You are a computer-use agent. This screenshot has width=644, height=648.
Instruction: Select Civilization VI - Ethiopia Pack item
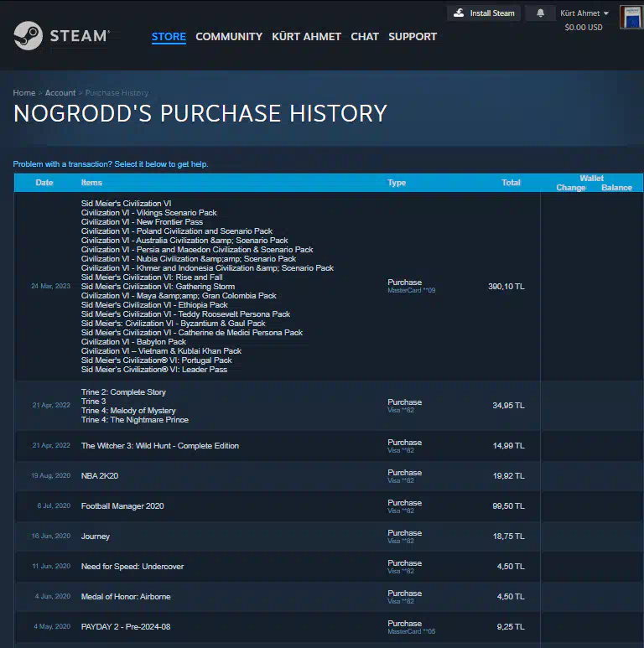(x=154, y=305)
